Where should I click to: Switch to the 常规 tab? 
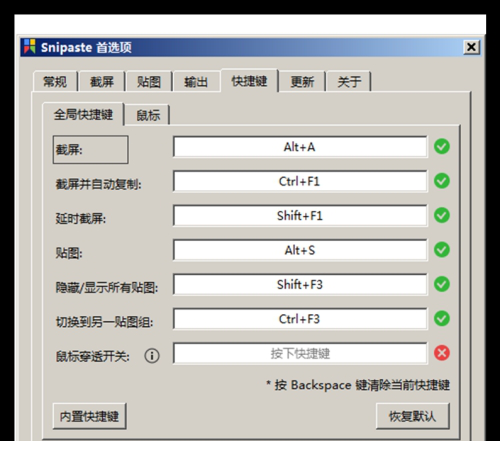pyautogui.click(x=55, y=81)
